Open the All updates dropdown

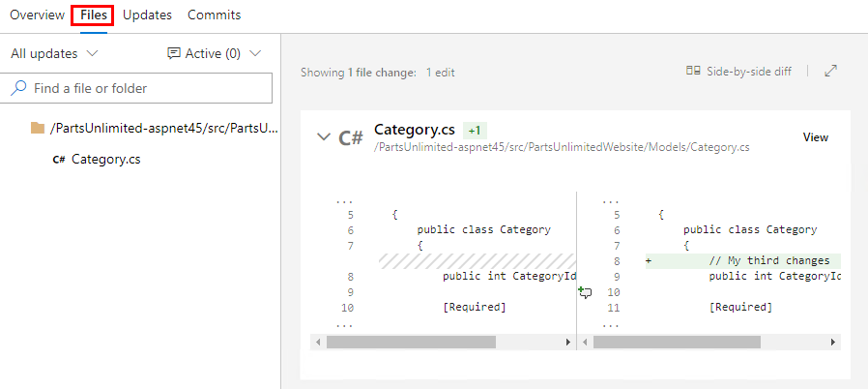54,54
